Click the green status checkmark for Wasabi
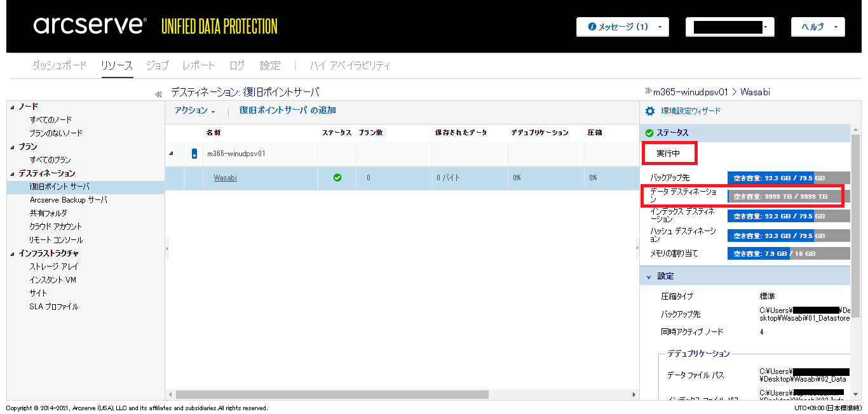Viewport: 868px width, 414px height. (x=337, y=178)
